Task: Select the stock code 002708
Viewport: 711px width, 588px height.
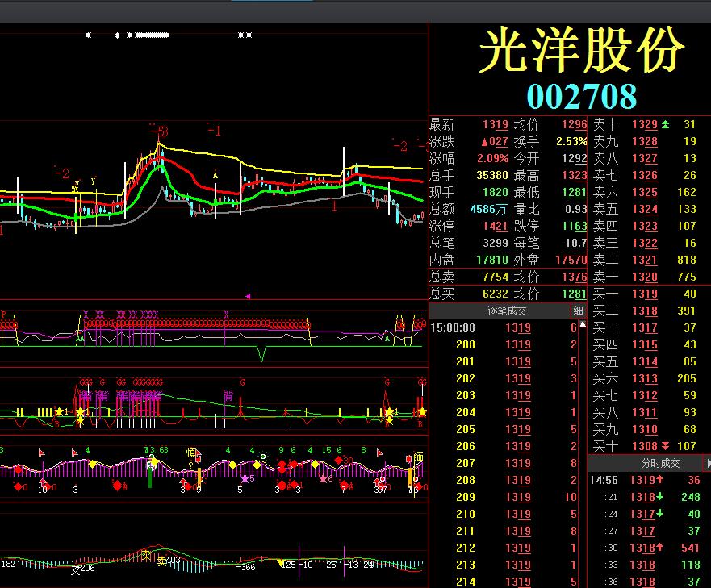Action: pos(581,97)
